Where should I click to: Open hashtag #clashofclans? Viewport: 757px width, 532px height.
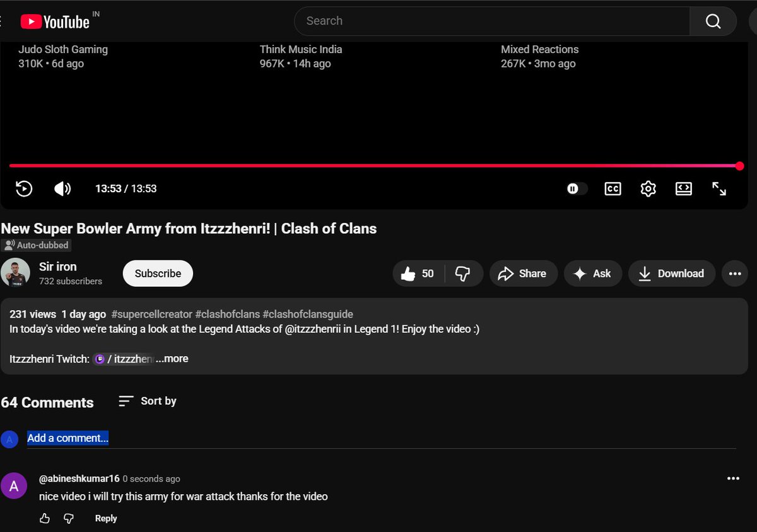point(227,314)
